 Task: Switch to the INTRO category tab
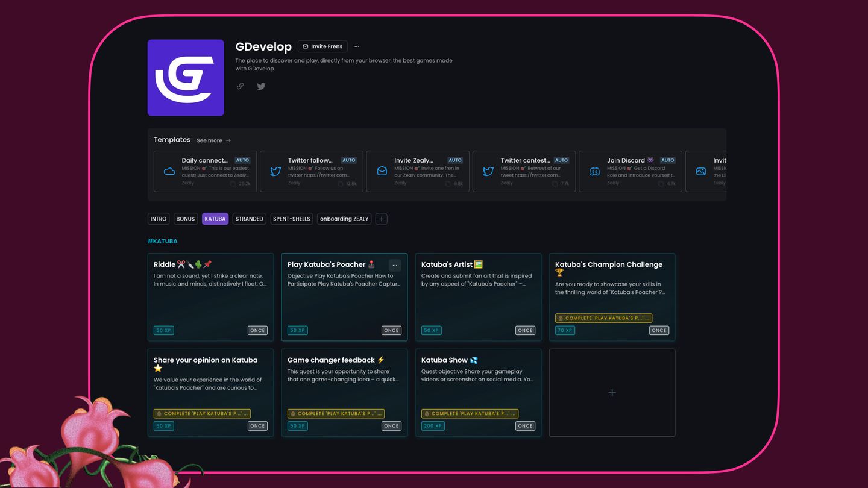159,219
